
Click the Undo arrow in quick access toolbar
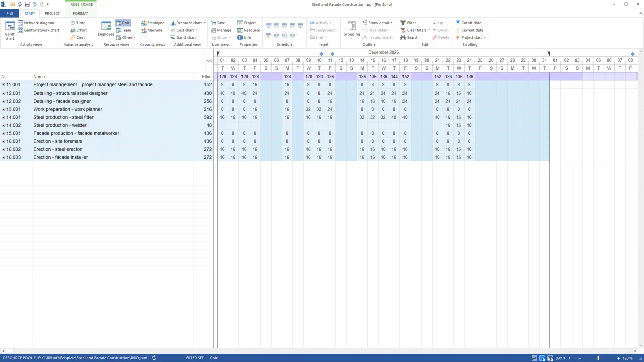(34, 4)
